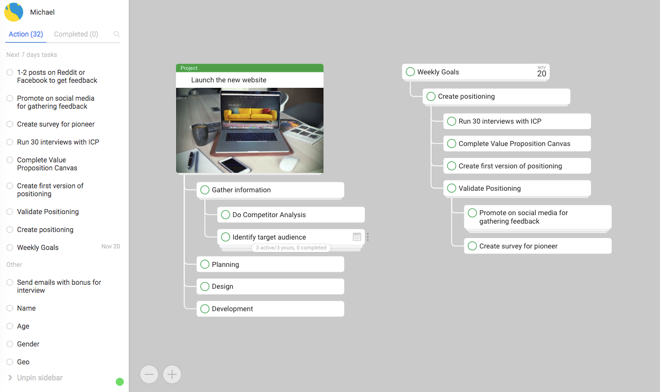The image size is (660, 392).
Task: Check off the Gender task
Action: tap(9, 344)
